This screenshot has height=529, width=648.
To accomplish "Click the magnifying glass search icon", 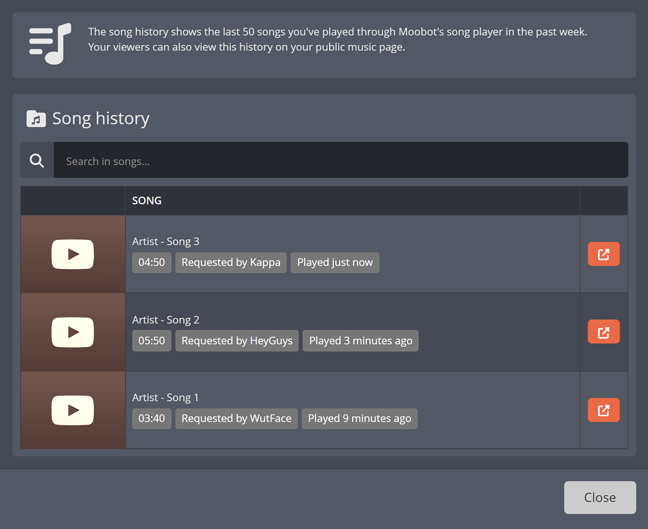I will click(37, 161).
